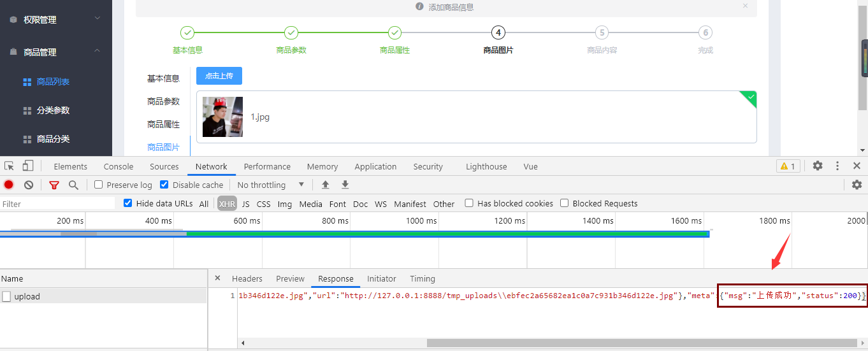Toggle device toolbar icon in DevTools
This screenshot has width=868, height=351.
[27, 166]
